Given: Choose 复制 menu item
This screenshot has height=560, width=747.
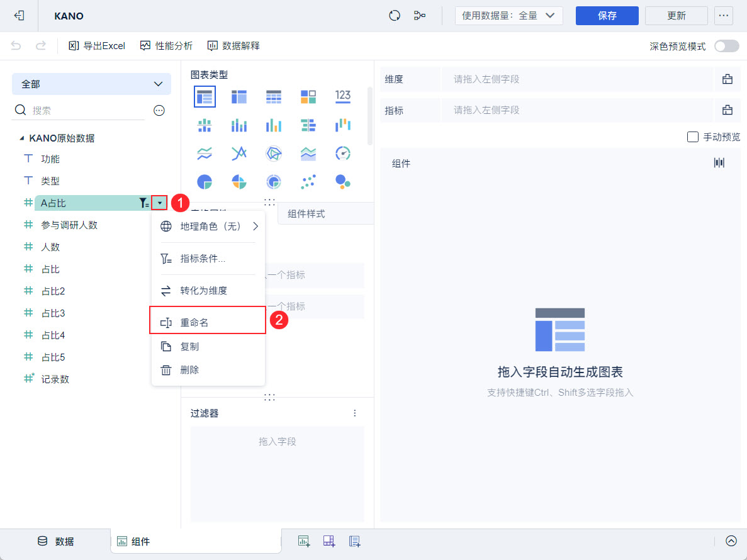Looking at the screenshot, I should tap(208, 347).
